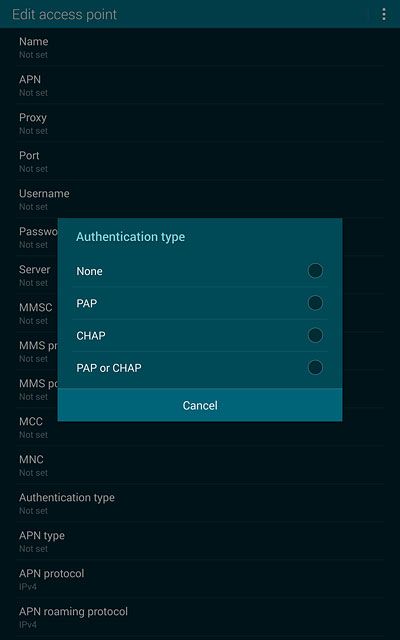400x640 pixels.
Task: Select the PAP radio button
Action: [315, 303]
